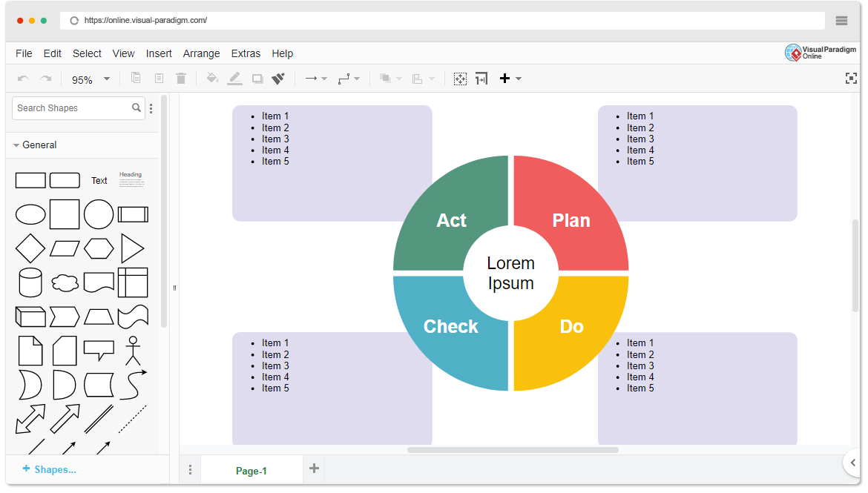Select the ellipse shape
The height and width of the screenshot is (493, 868).
tap(30, 214)
